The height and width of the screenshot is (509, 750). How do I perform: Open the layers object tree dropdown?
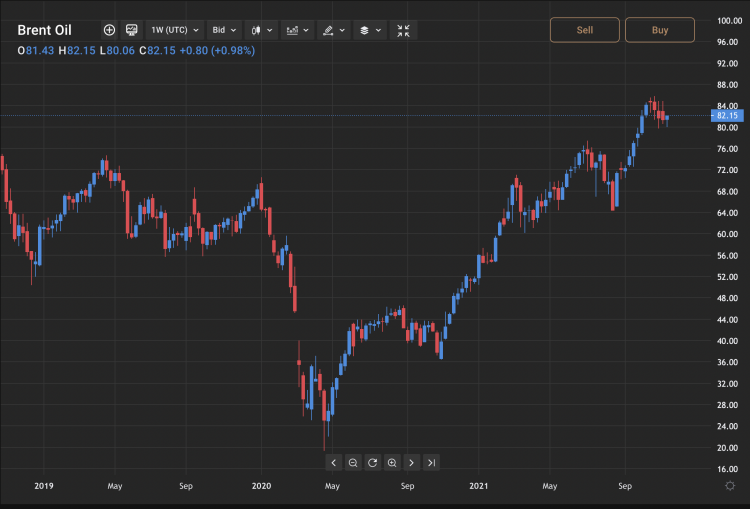point(370,30)
